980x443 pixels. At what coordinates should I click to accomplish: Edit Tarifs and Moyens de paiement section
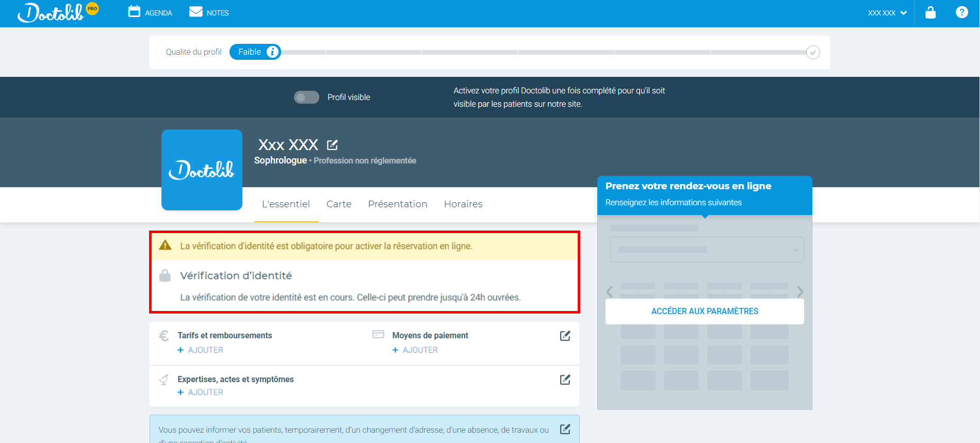point(565,336)
